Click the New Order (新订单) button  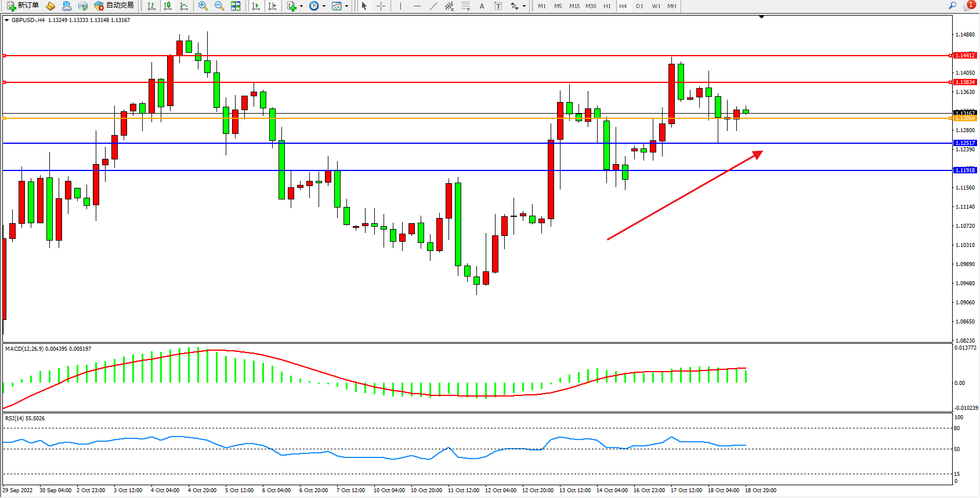click(x=23, y=6)
